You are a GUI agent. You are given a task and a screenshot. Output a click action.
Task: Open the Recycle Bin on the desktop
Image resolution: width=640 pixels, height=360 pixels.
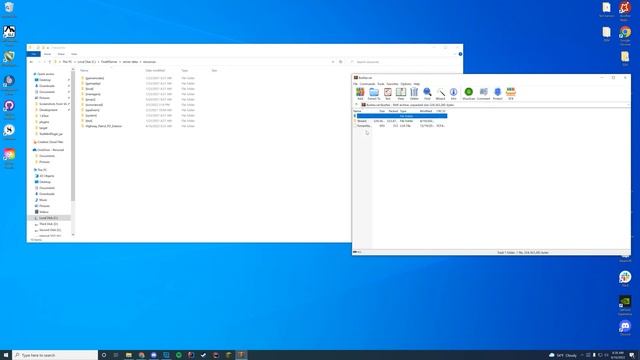click(9, 9)
